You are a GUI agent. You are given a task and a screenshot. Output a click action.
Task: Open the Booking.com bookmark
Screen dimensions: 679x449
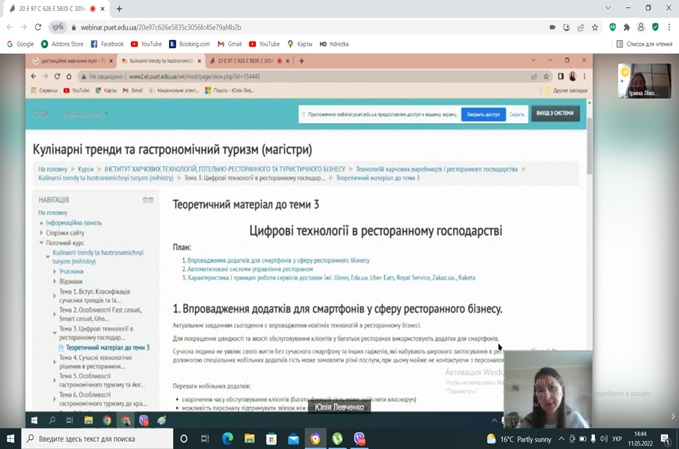coord(189,44)
